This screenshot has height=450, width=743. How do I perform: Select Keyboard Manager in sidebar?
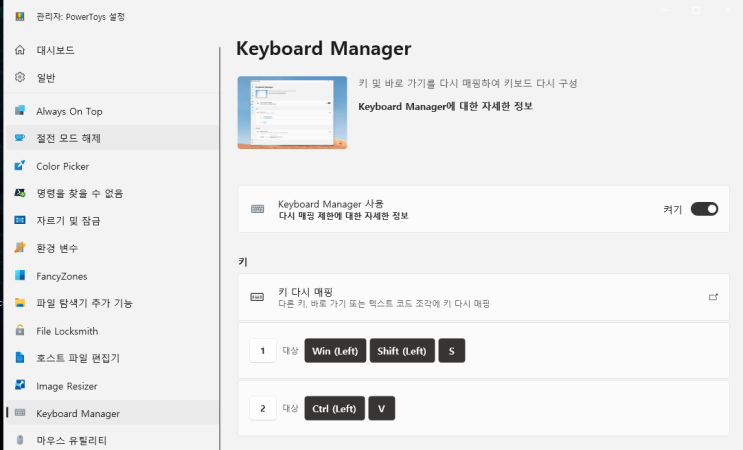[112, 413]
